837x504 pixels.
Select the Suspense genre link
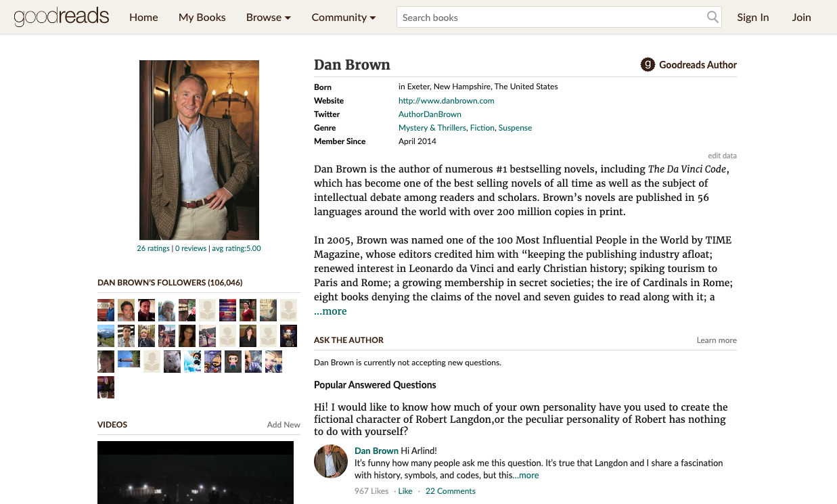tap(516, 128)
